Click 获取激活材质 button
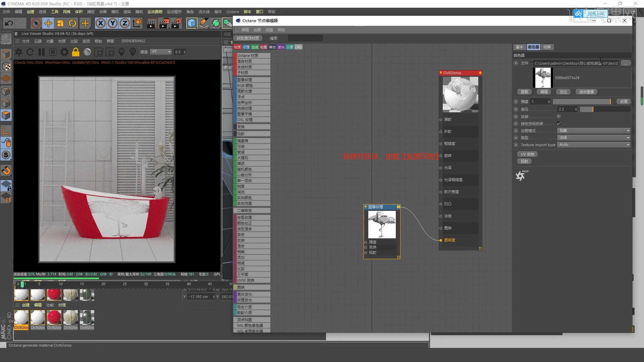This screenshot has width=644, height=362. 248,38
